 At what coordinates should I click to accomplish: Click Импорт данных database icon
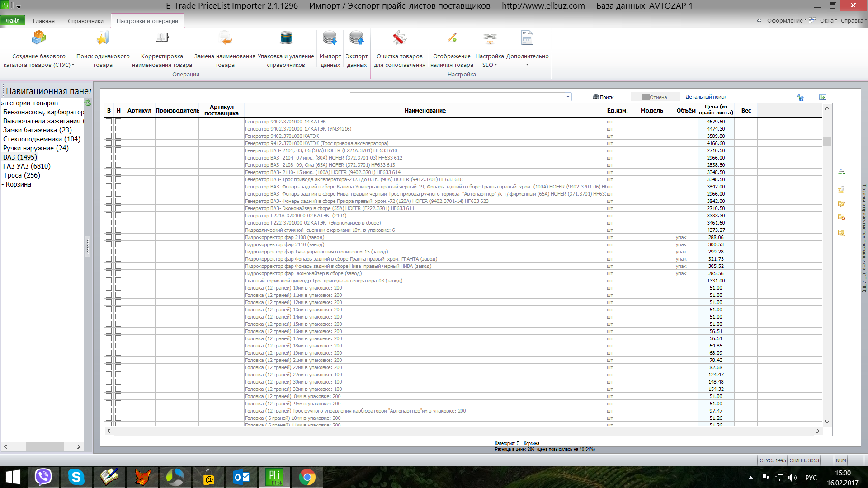330,38
